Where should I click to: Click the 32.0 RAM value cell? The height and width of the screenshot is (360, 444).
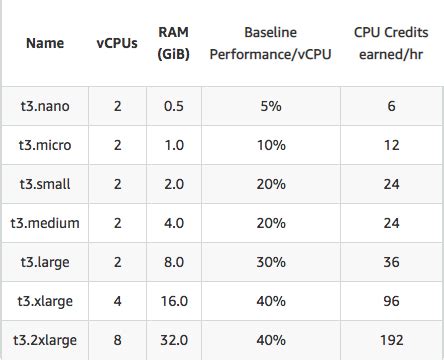[174, 340]
